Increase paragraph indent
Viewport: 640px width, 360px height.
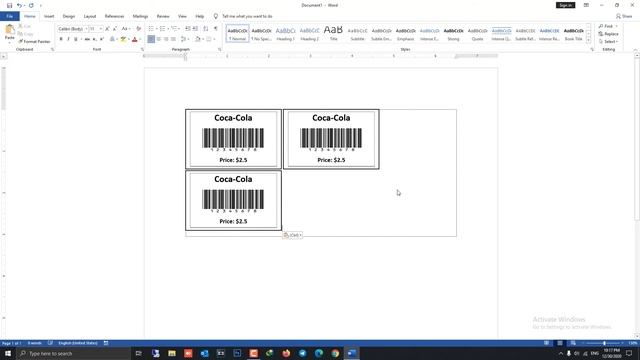tap(195, 29)
